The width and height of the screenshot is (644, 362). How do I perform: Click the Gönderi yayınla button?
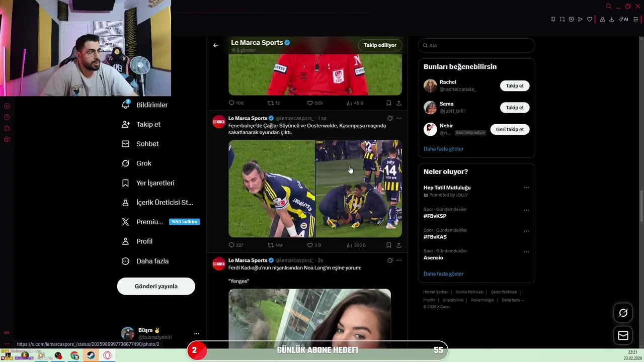point(156,286)
